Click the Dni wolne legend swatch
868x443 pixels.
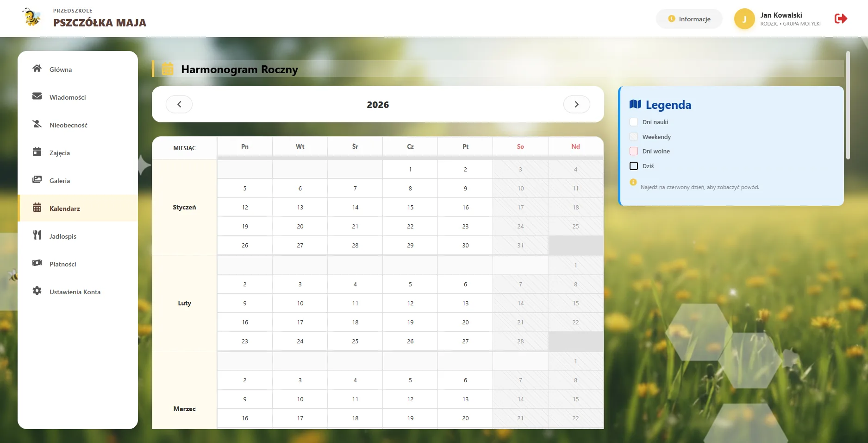[x=634, y=151]
